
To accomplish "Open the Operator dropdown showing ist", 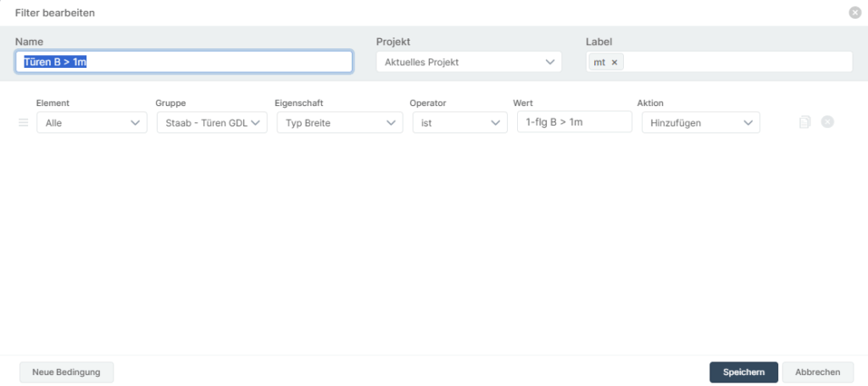I will pos(460,123).
